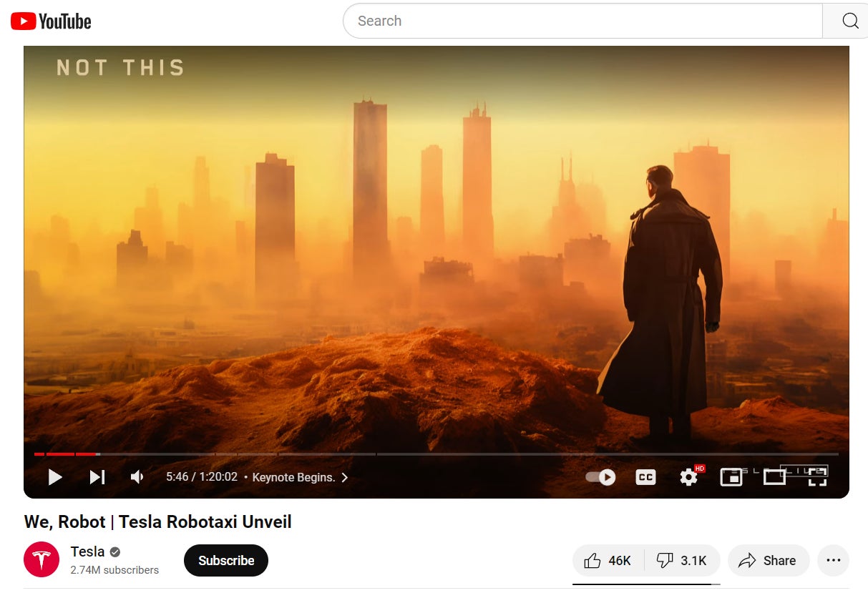View the Tesla channel verification badge

[x=114, y=552]
